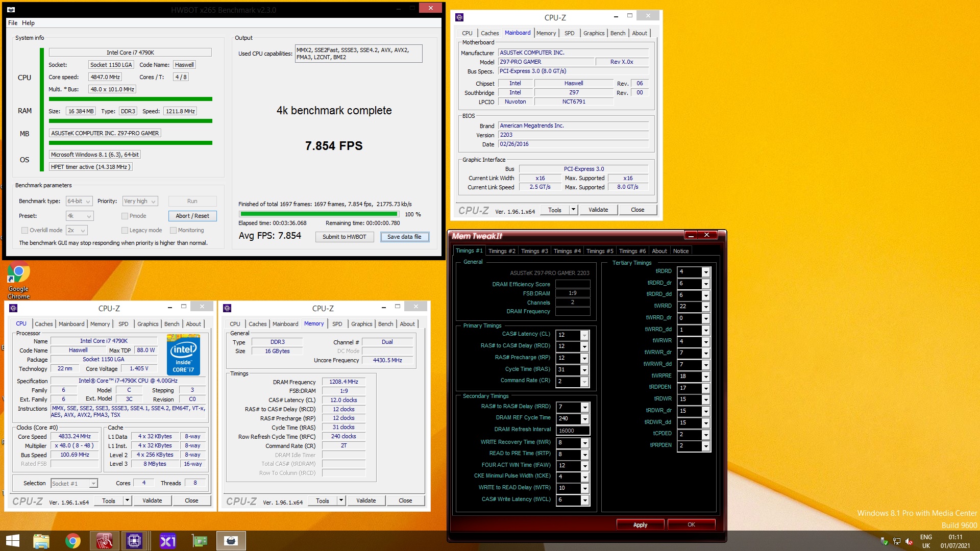This screenshot has height=551, width=980.
Task: Open Tools dropdown arrow in Mainboard CPU-Z
Action: click(x=573, y=210)
